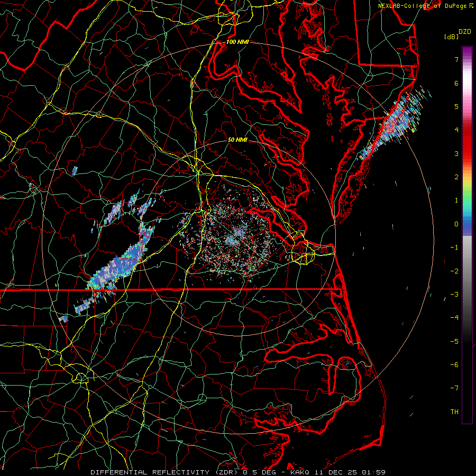Click the positive 2 tick label on scale
This screenshot has height=476, width=476.
click(x=456, y=177)
